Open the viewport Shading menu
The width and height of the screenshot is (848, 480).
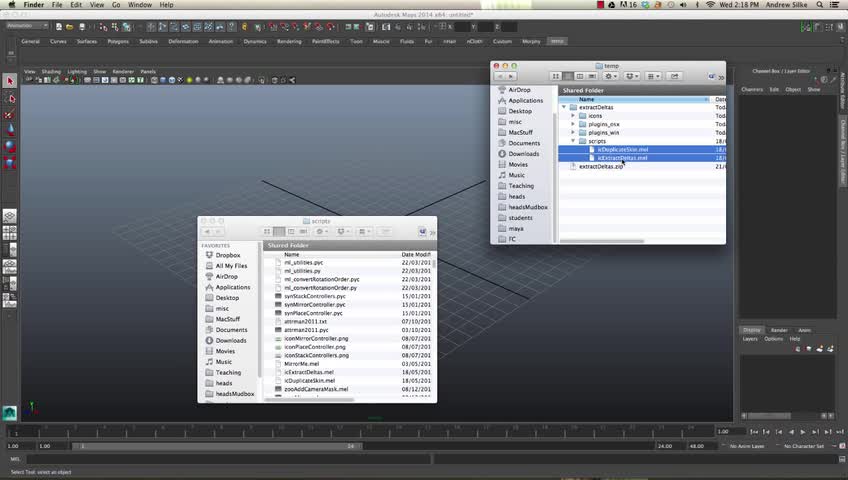[x=51, y=71]
